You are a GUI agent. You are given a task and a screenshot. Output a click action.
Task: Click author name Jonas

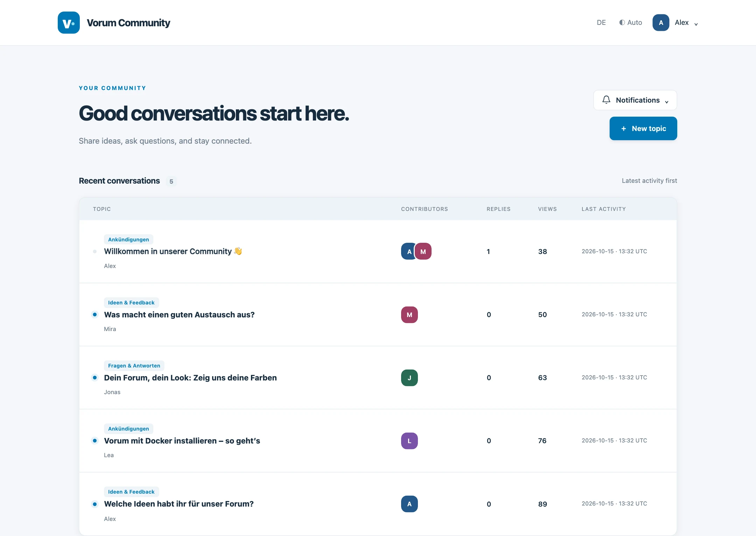112,392
